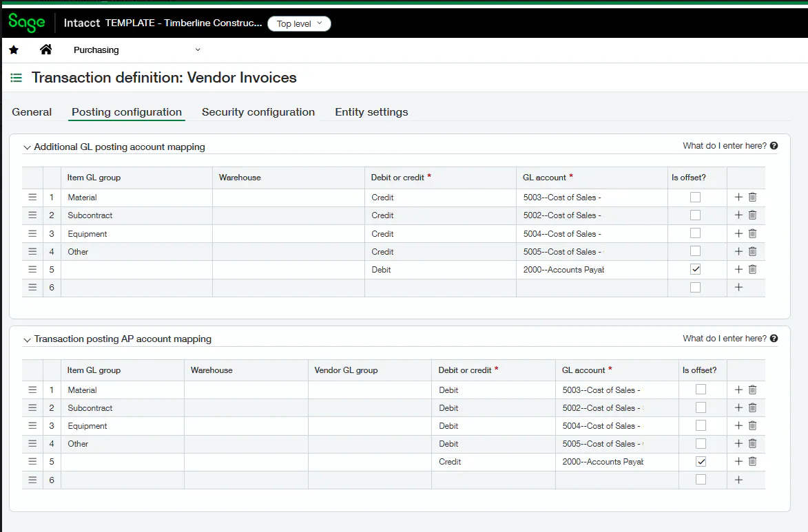Uncheck Is offset for Credit 2000 row in AP mapping
The width and height of the screenshot is (808, 532).
click(x=701, y=461)
